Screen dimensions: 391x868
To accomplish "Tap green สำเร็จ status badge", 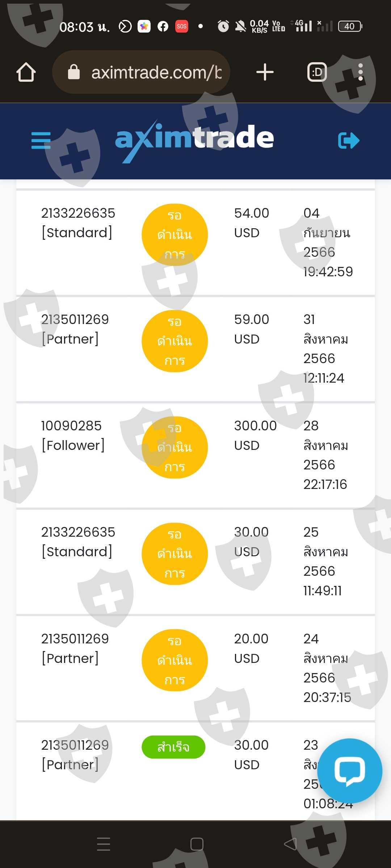I will pos(173,747).
